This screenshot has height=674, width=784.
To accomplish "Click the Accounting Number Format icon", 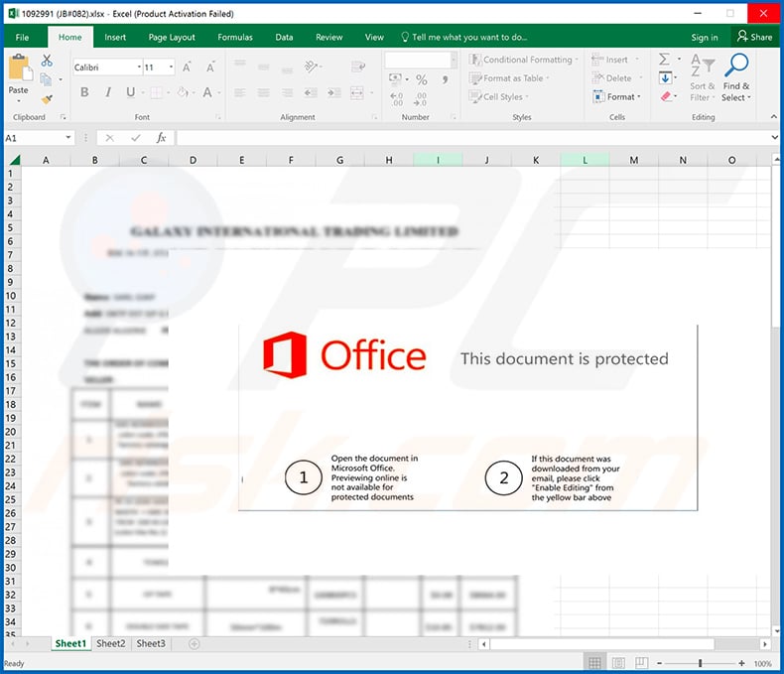I will [396, 79].
